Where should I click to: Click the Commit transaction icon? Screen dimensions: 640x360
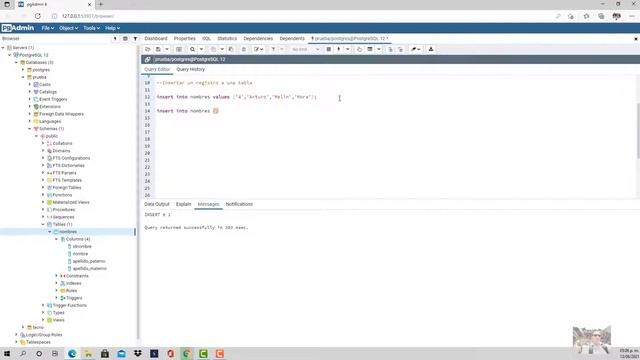(390, 49)
